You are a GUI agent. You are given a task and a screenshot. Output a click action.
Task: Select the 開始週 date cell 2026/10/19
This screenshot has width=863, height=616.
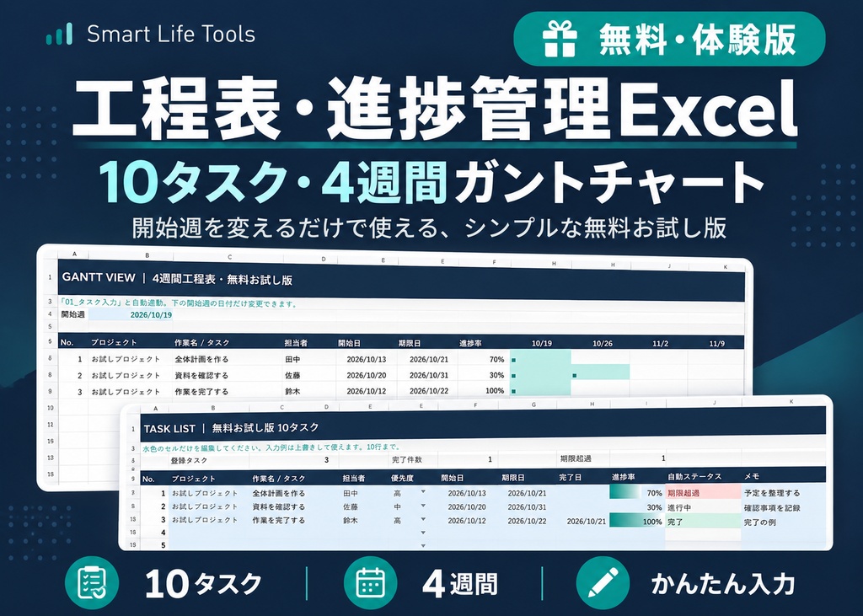(x=131, y=315)
